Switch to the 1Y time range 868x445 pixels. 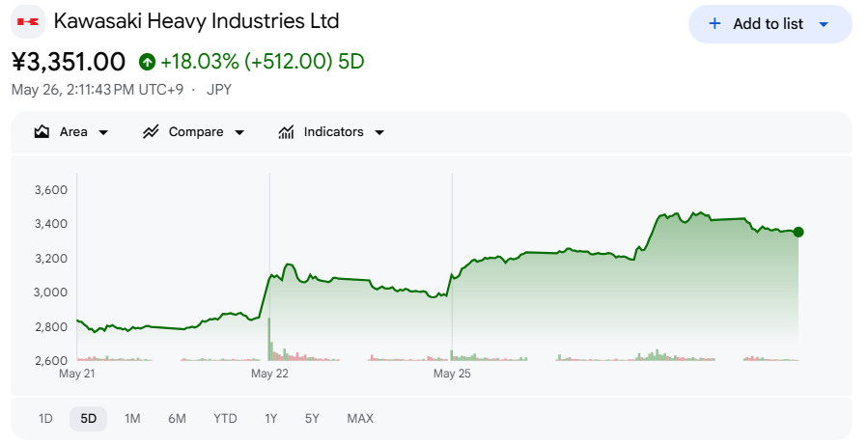coord(270,418)
